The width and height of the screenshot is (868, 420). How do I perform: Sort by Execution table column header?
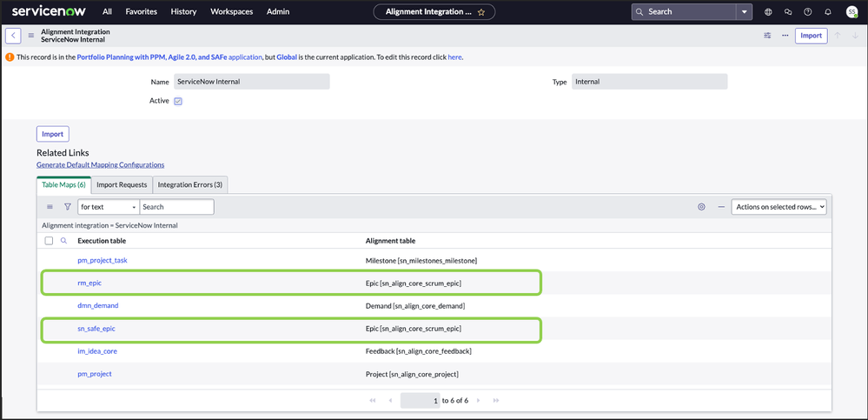tap(102, 241)
